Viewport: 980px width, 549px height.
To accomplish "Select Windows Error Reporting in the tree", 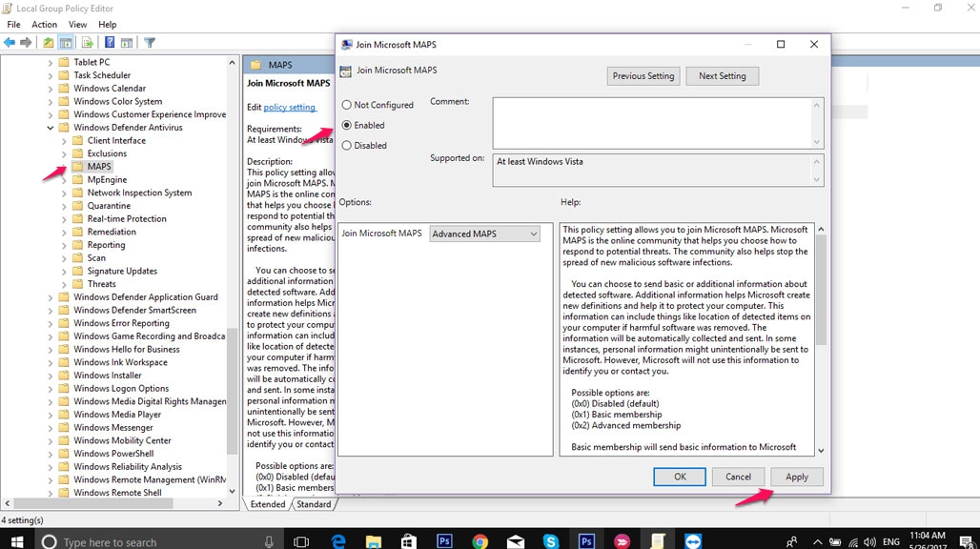I will pyautogui.click(x=121, y=323).
